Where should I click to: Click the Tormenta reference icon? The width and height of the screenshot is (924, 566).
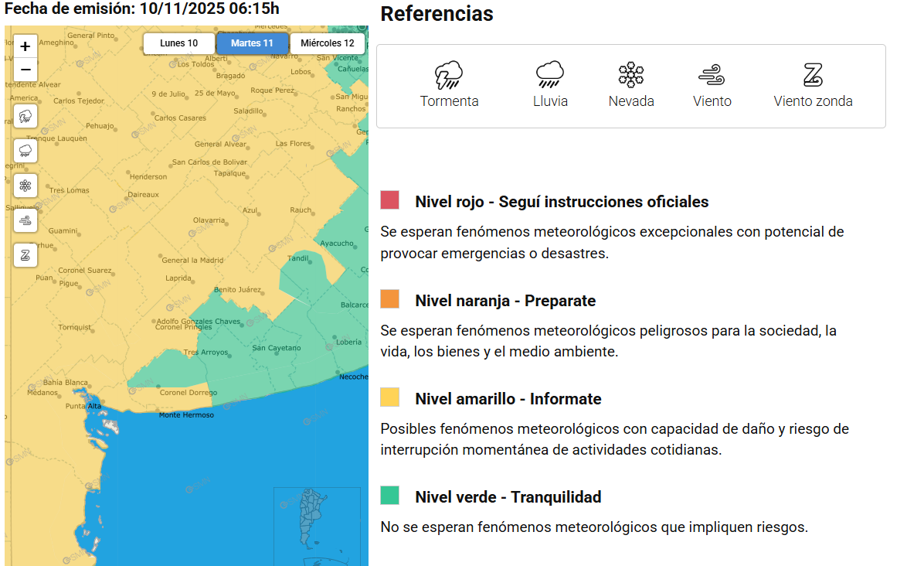(449, 75)
